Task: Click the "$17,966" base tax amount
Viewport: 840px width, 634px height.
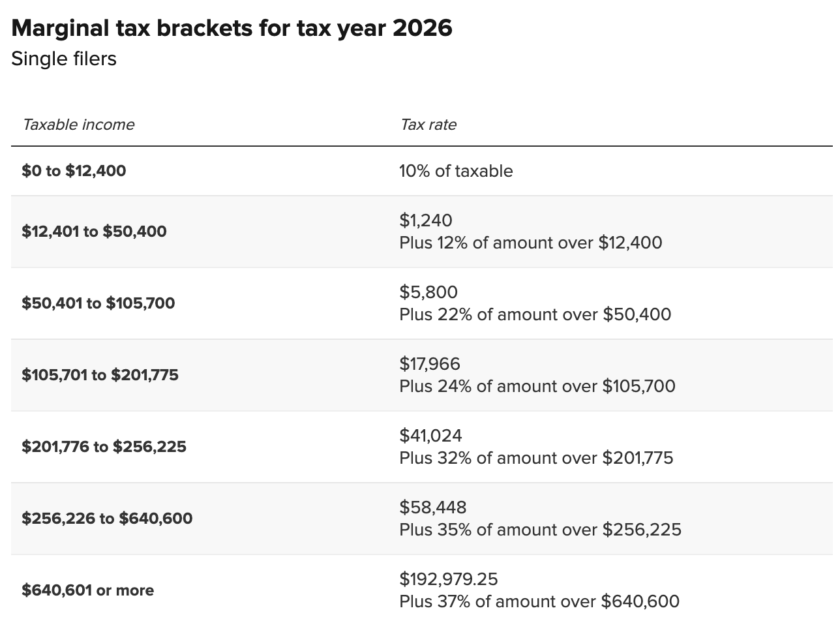Action: click(430, 364)
